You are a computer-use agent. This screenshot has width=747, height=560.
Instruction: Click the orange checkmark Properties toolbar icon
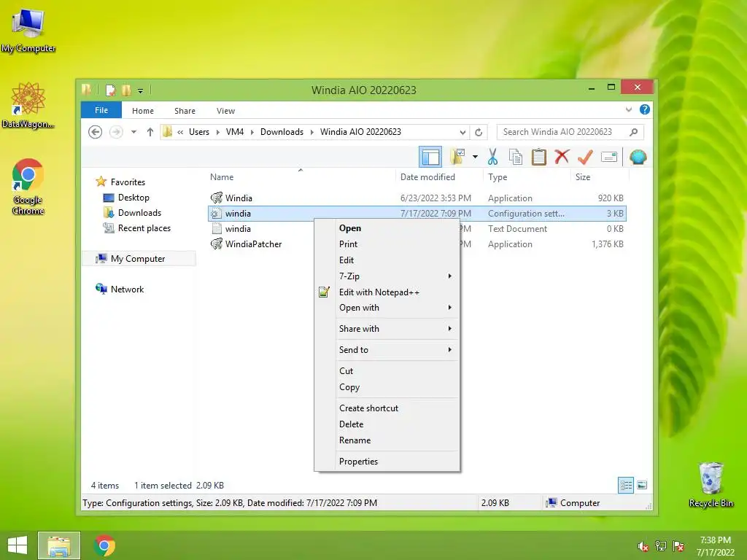pyautogui.click(x=585, y=157)
